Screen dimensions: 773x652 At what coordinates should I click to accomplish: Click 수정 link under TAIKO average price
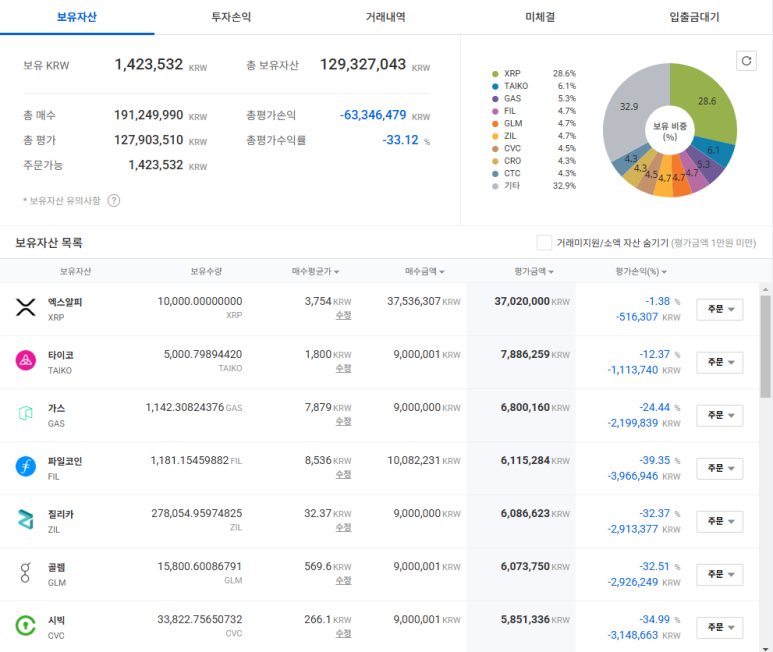pos(343,369)
